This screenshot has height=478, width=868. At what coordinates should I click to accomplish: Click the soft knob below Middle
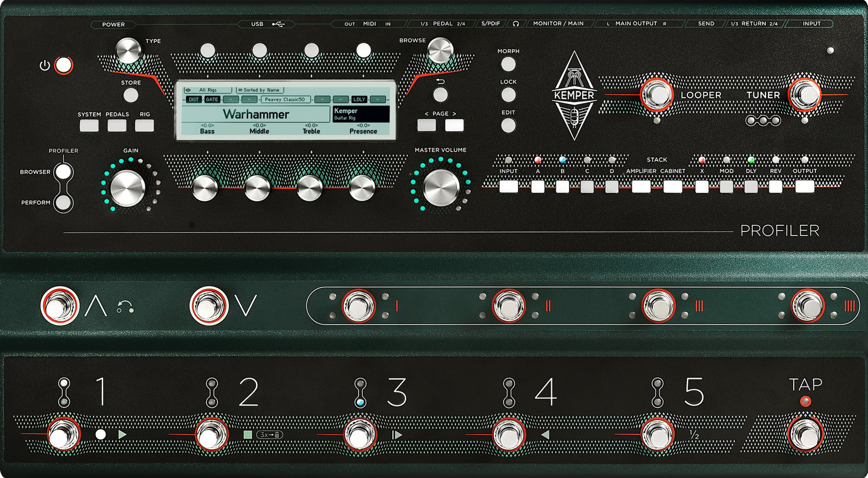click(x=257, y=188)
